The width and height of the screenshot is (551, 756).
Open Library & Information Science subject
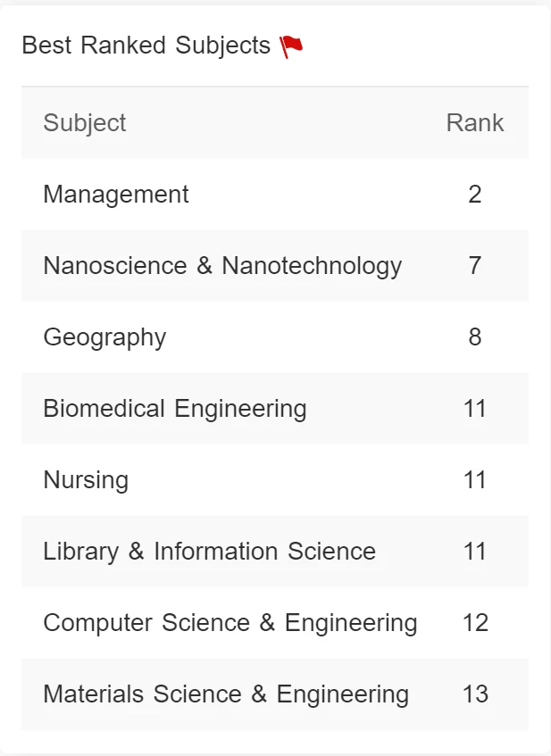(209, 551)
